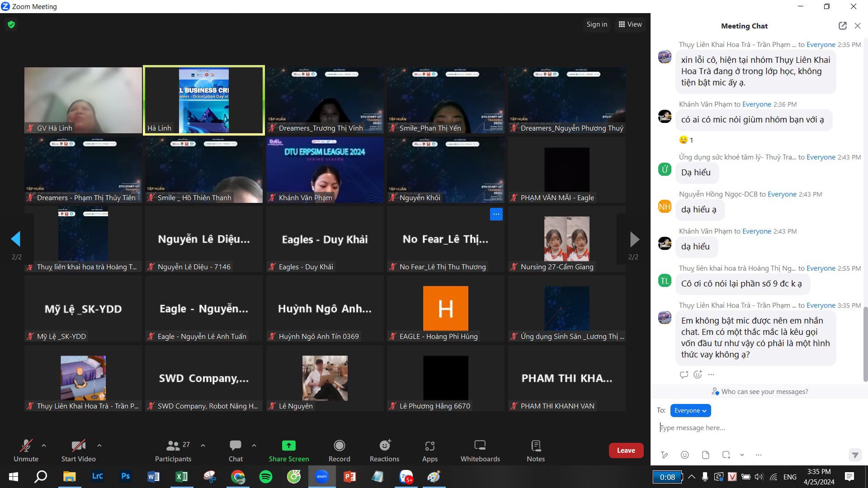Viewport: 868px width, 488px height.
Task: Click the Record button icon
Action: pyautogui.click(x=339, y=446)
